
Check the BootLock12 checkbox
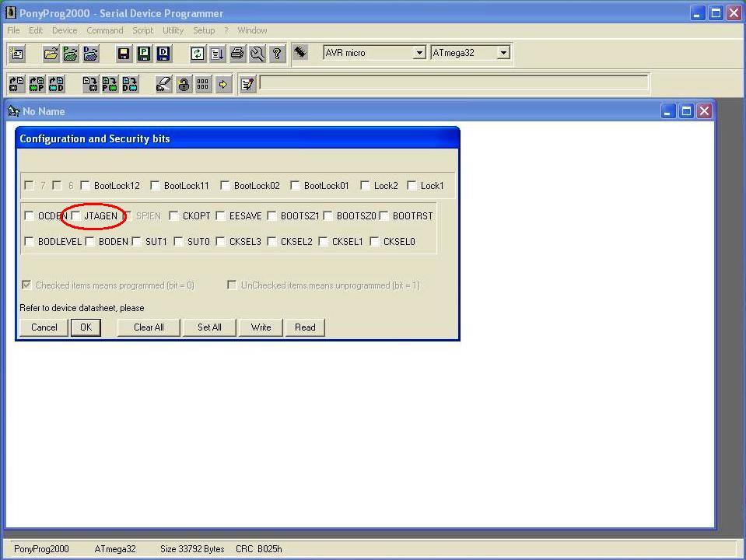85,185
